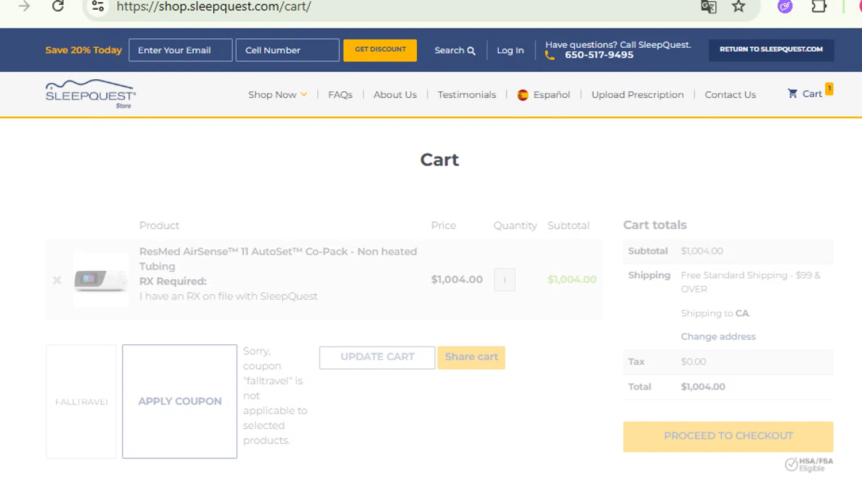Viewport: 862px width, 504px height.
Task: Click the coupon not applicable error message
Action: click(275, 396)
